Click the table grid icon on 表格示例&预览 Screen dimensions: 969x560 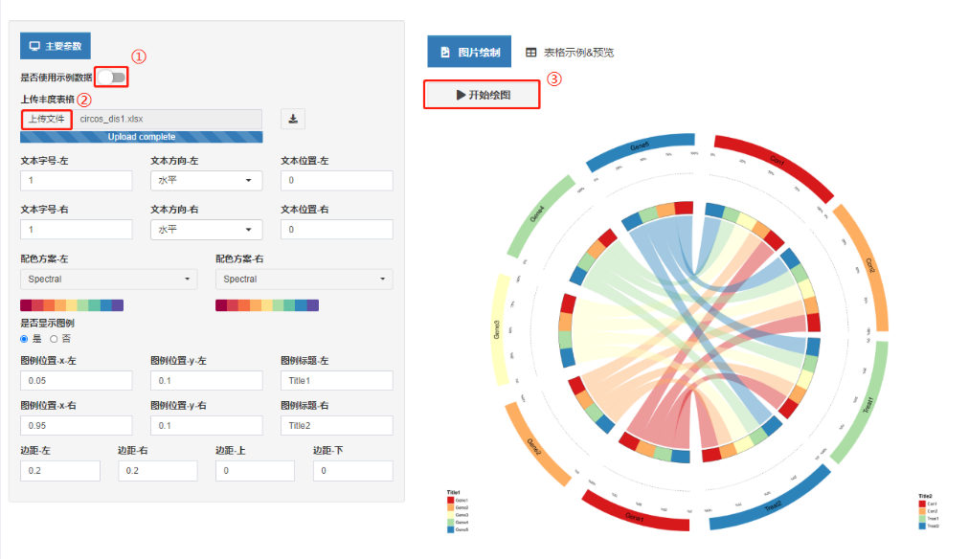pos(531,51)
